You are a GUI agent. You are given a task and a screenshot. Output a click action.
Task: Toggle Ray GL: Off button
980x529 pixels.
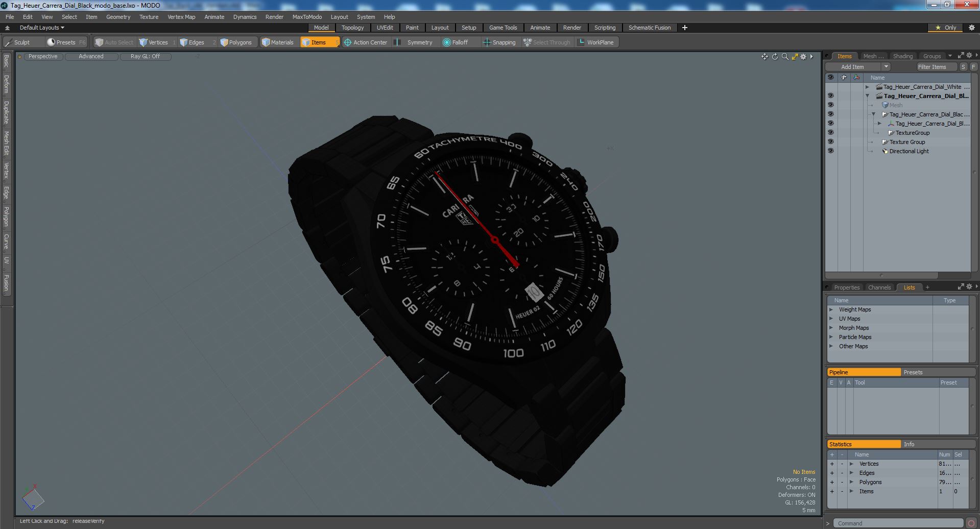(x=145, y=57)
